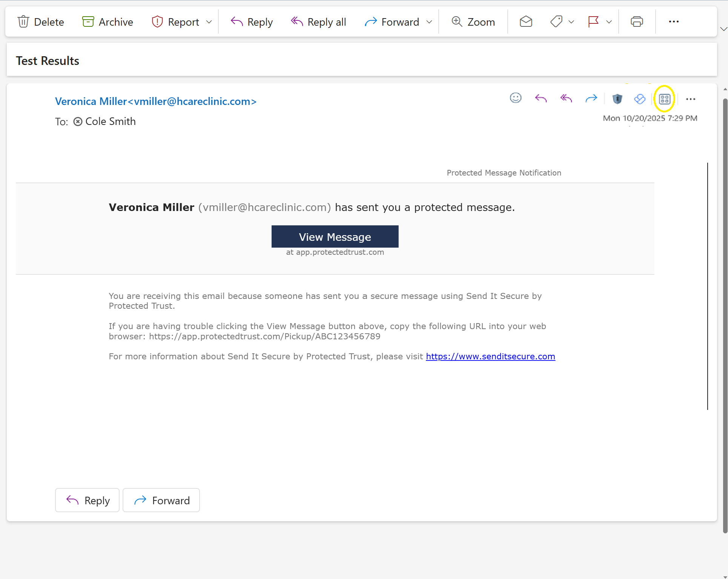Print this message
The height and width of the screenshot is (579, 728).
[636, 22]
